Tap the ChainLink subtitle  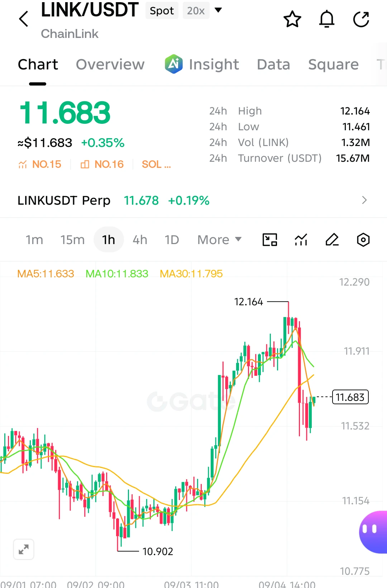[x=70, y=34]
